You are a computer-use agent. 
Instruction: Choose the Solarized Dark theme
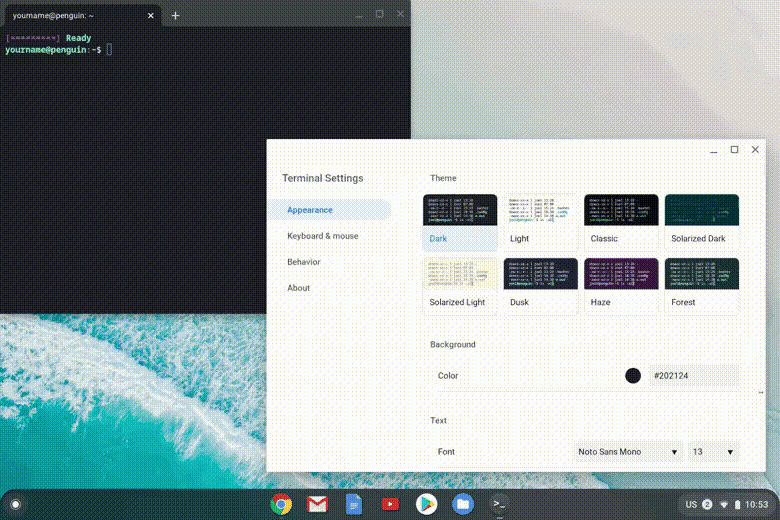[x=701, y=221]
